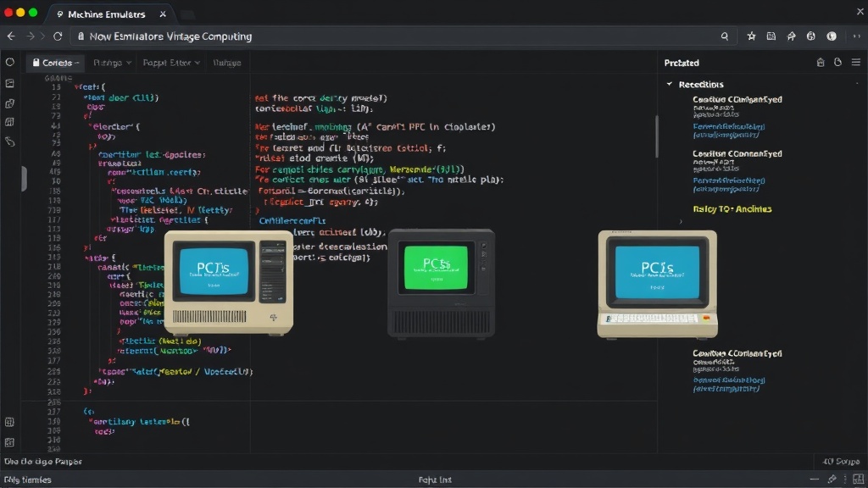This screenshot has height=488, width=868.
Task: Select the brush icon in the bottom status bar
Action: pos(832,480)
